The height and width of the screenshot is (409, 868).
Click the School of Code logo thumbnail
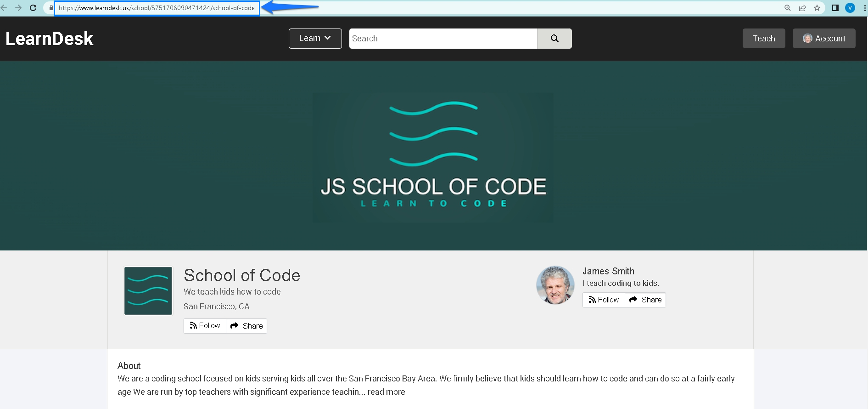(148, 291)
